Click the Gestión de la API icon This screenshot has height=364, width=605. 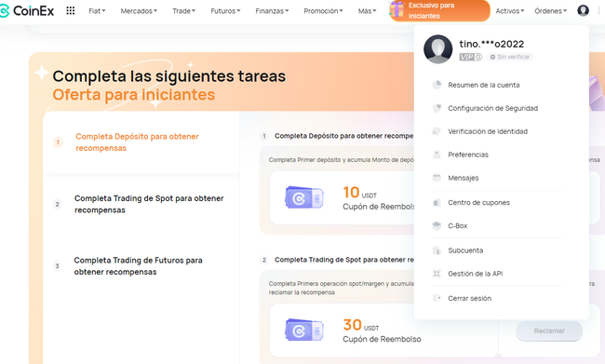[x=437, y=274]
